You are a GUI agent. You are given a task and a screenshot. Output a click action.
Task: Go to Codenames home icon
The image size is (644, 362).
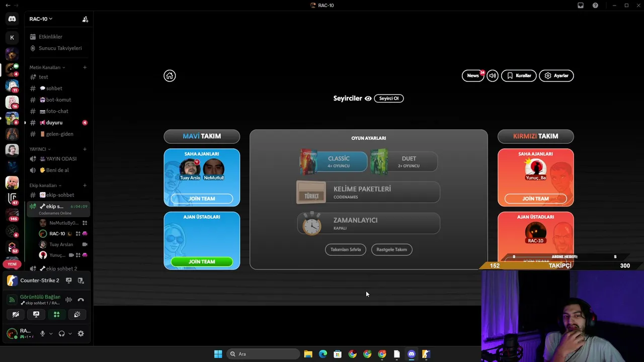(170, 75)
